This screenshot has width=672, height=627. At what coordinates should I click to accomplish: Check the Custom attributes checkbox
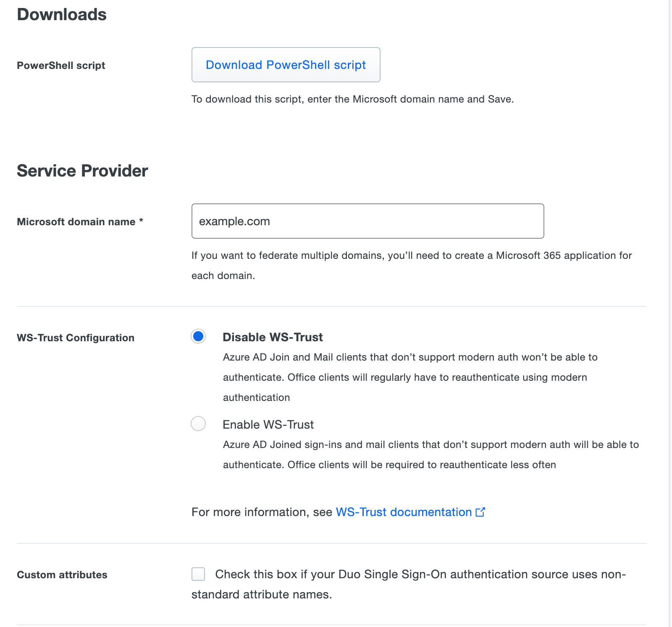198,574
